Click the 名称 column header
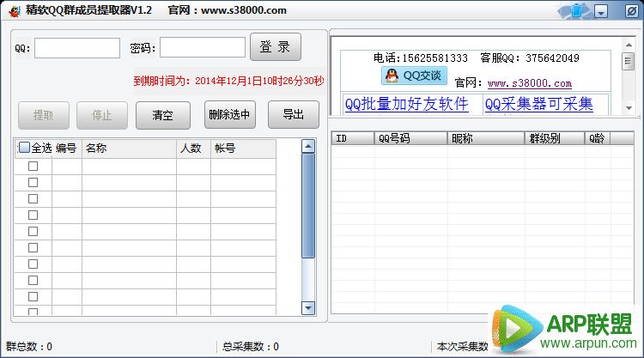Image resolution: width=644 pixels, height=358 pixels. pos(129,148)
